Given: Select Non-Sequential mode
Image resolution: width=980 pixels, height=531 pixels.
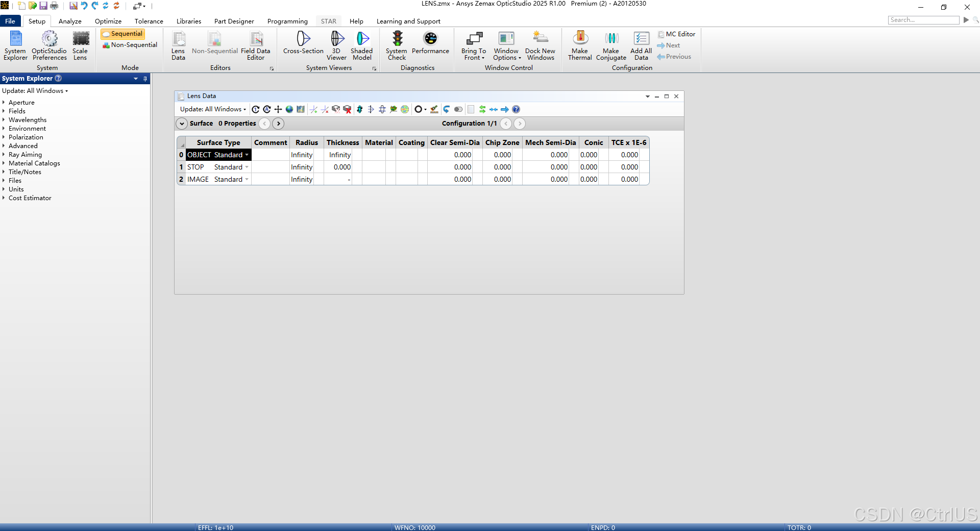Looking at the screenshot, I should point(130,45).
